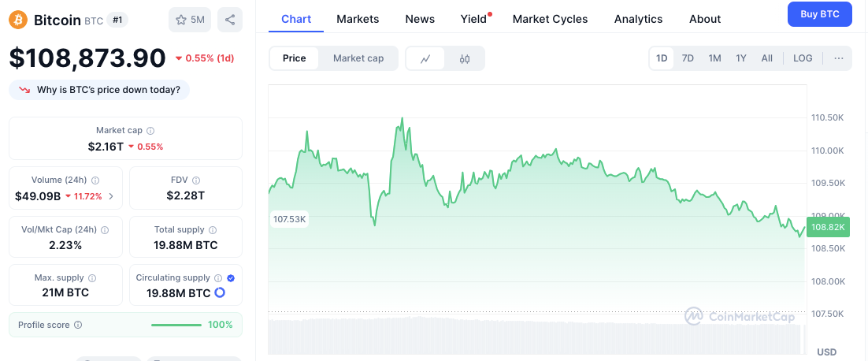Expand Volume (24h) details chevron
Viewport: 868px width, 361px height.
tap(111, 196)
